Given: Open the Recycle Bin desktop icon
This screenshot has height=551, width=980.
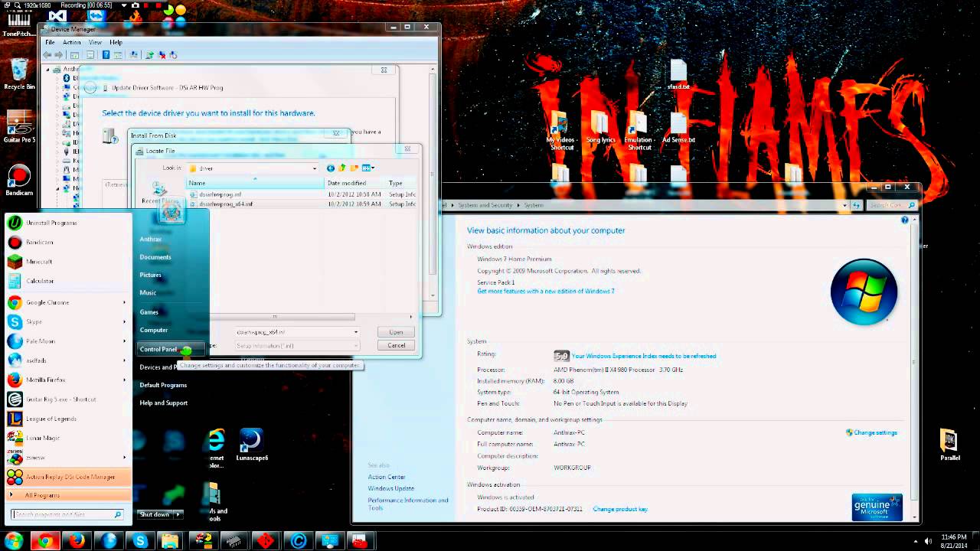Looking at the screenshot, I should tap(19, 74).
